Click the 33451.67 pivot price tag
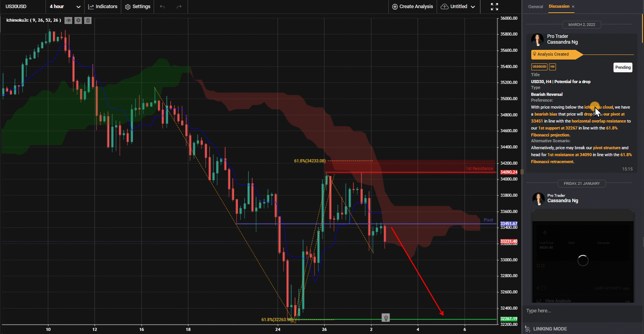This screenshot has width=644, height=334. (x=509, y=224)
